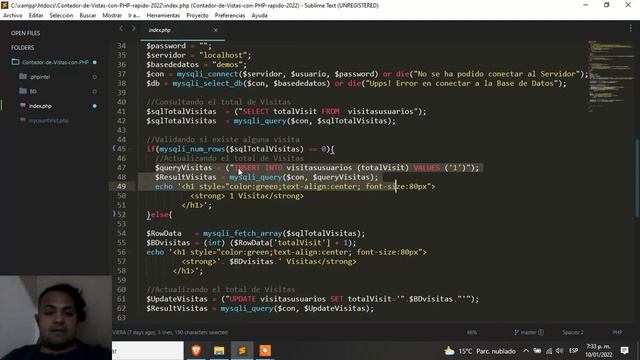The height and width of the screenshot is (360, 640).
Task: Open the tab options three-dot menu
Action: (x=631, y=28)
